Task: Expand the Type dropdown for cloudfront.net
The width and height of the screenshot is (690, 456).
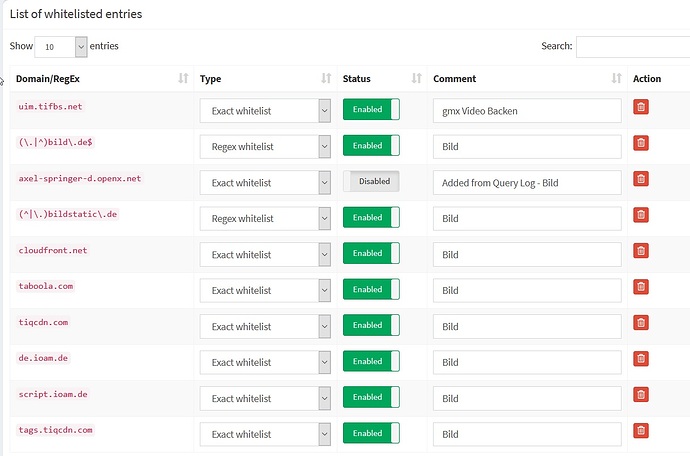Action: [x=265, y=254]
